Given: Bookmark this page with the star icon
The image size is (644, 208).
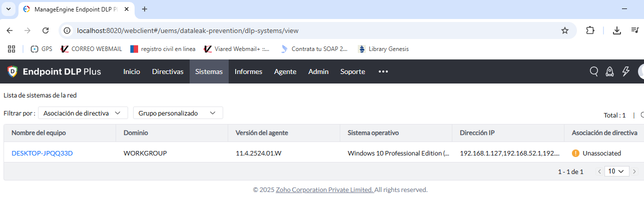Looking at the screenshot, I should (x=565, y=30).
